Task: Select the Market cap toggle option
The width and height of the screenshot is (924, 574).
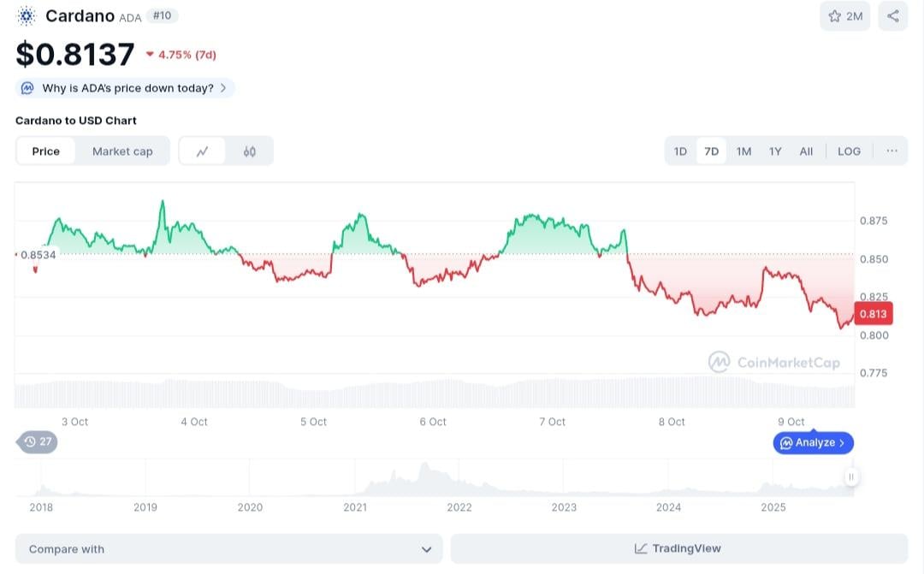Action: pyautogui.click(x=122, y=151)
